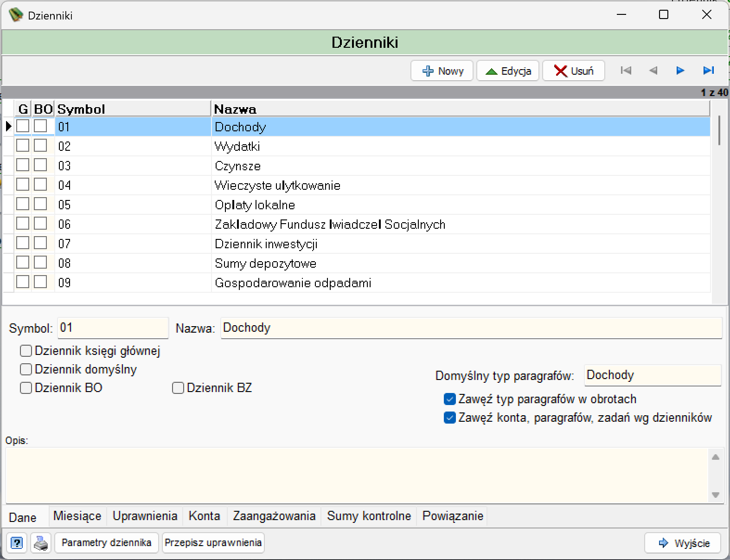The image size is (730, 560).
Task: Enable the Dziennik BZ checkbox
Action: pos(178,388)
